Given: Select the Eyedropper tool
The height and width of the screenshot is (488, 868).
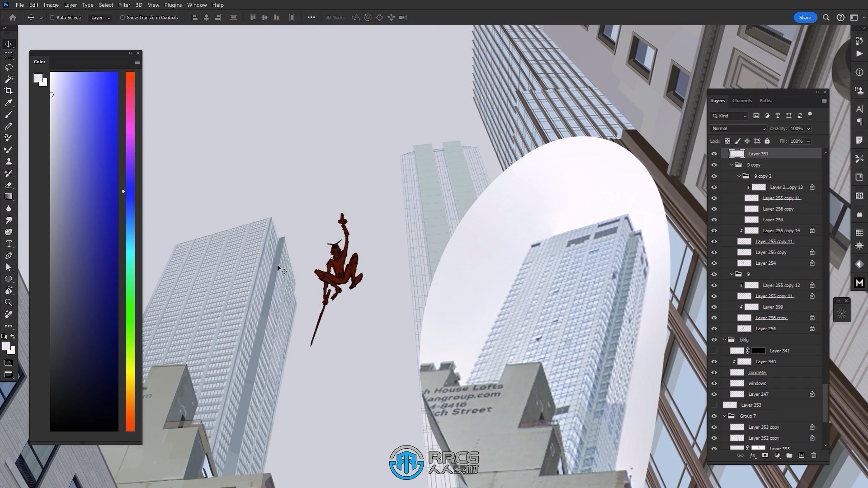Looking at the screenshot, I should pyautogui.click(x=9, y=103).
